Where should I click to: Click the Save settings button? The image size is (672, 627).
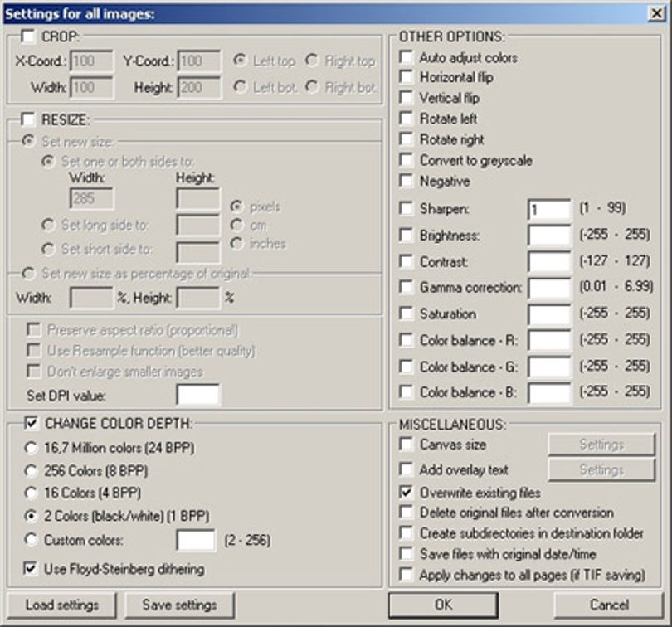(x=179, y=605)
